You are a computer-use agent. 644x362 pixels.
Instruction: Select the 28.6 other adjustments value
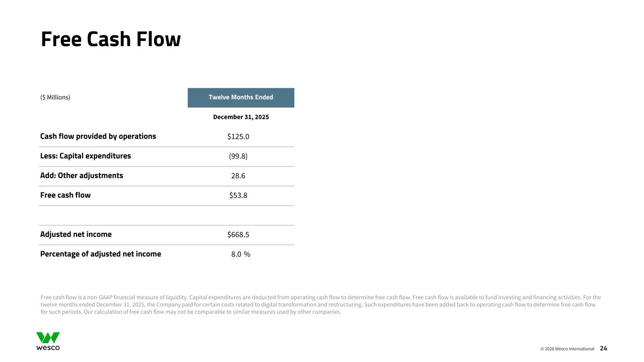point(238,176)
